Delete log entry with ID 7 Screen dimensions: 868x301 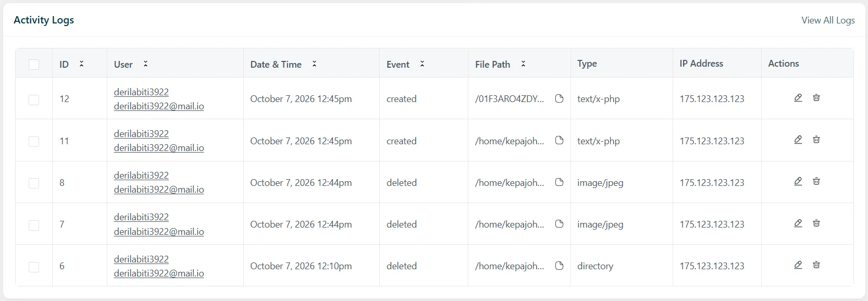[x=816, y=223]
